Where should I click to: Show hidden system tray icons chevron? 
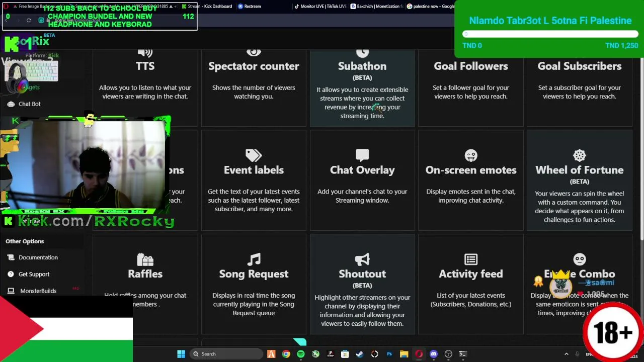point(566,354)
